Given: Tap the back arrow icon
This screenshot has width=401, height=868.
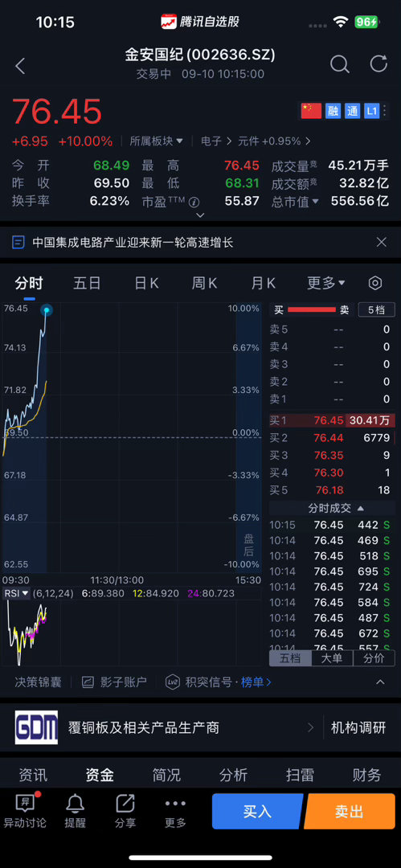Looking at the screenshot, I should click(21, 66).
